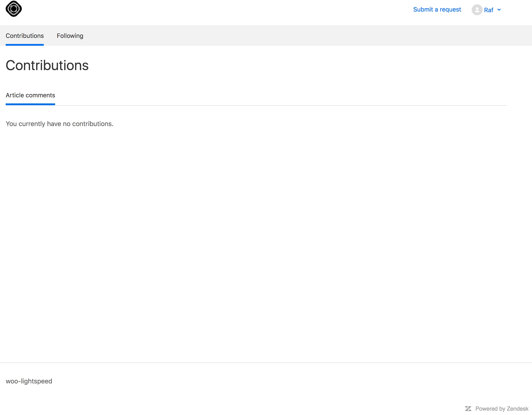The height and width of the screenshot is (415, 532).
Task: Click the divider line right of Article comments
Action: 280,105
